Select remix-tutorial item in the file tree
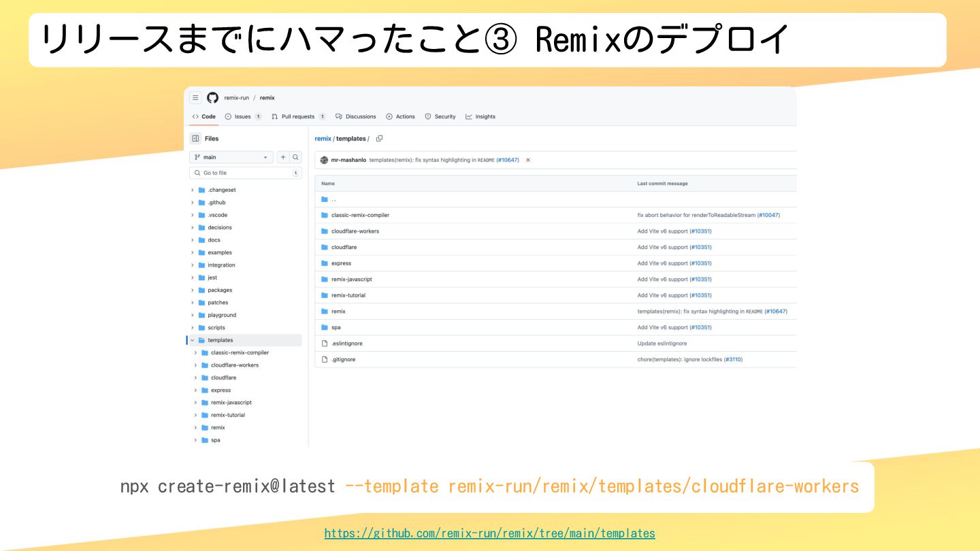This screenshot has height=551, width=980. click(x=228, y=415)
